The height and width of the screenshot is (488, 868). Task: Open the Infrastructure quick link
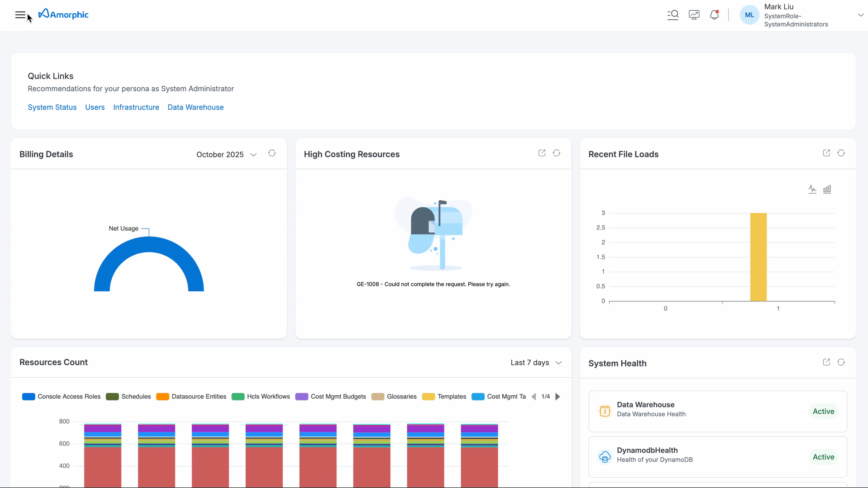pos(136,107)
